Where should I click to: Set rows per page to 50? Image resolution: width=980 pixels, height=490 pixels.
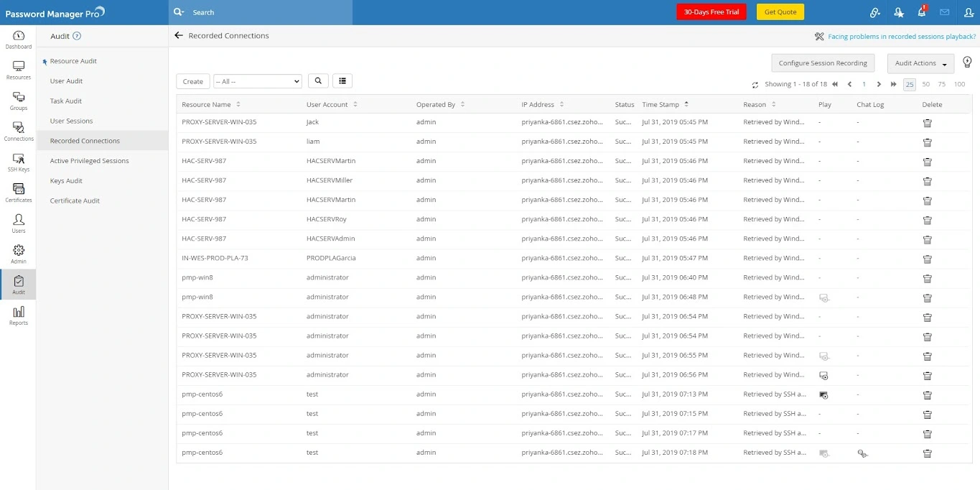click(x=925, y=85)
